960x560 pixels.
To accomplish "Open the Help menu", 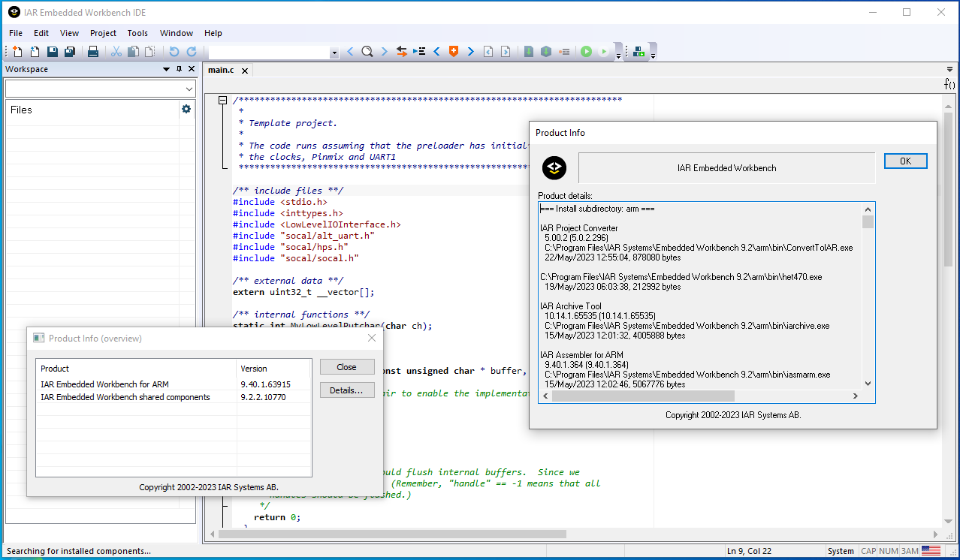I will coord(213,33).
